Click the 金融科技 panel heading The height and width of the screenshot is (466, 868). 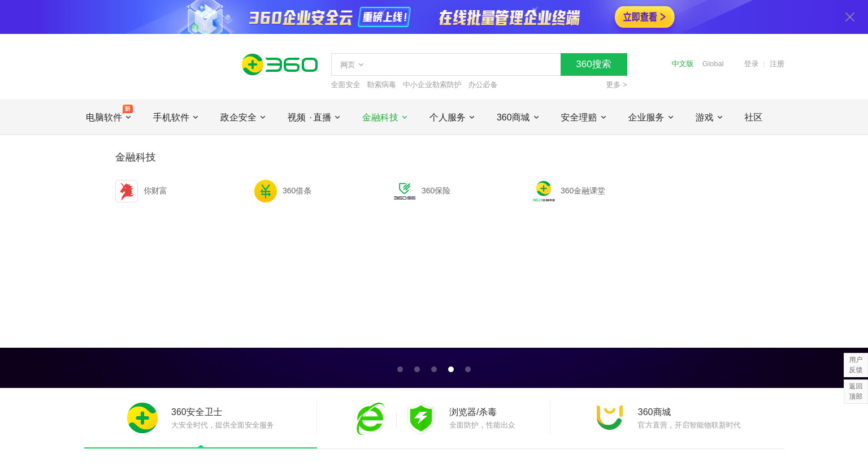coord(136,157)
